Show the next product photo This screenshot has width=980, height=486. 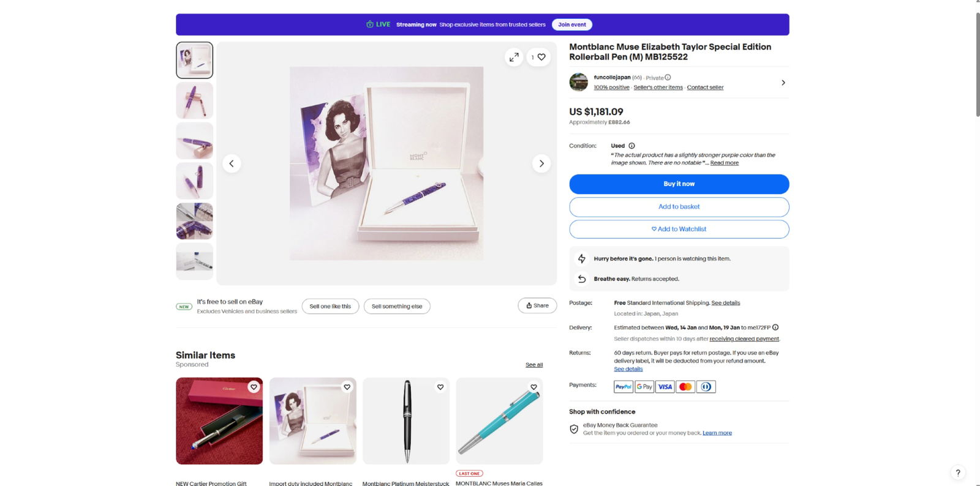coord(541,163)
